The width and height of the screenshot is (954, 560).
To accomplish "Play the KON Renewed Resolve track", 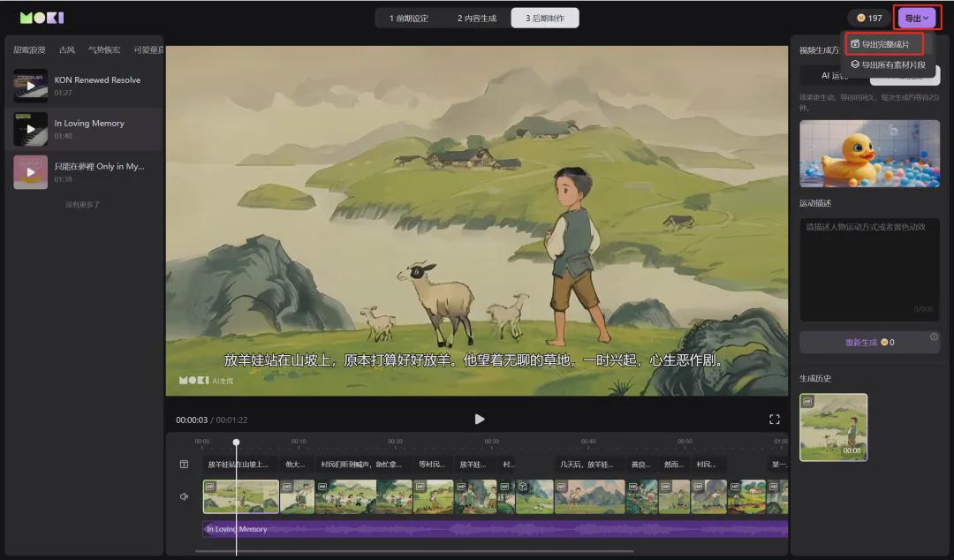I will click(x=30, y=85).
